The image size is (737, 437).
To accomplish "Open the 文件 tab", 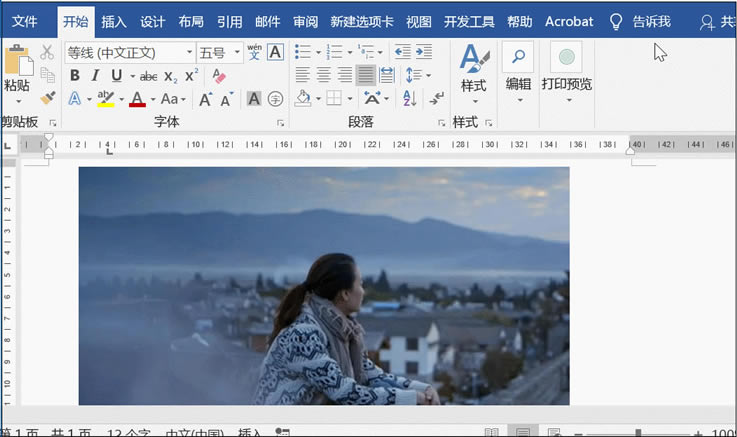I will click(24, 22).
